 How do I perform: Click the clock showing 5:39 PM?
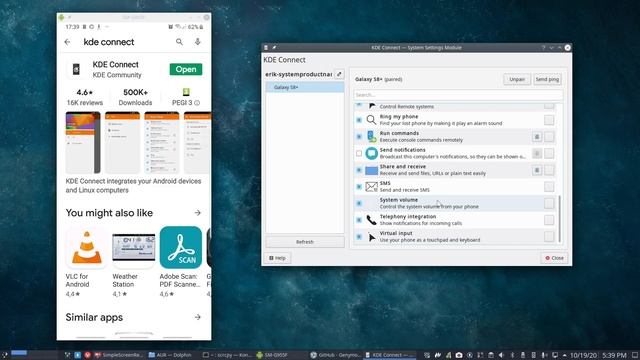pos(614,356)
